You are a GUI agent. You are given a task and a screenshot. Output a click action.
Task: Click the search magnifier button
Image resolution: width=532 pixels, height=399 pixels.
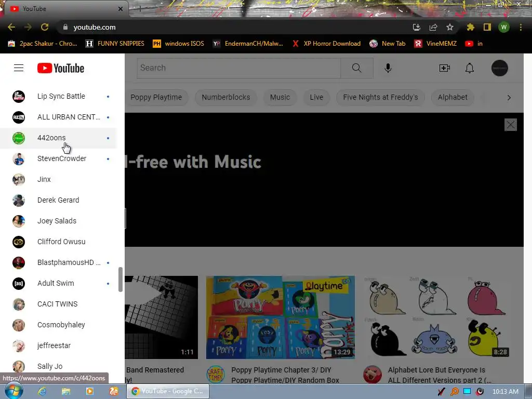click(x=356, y=68)
